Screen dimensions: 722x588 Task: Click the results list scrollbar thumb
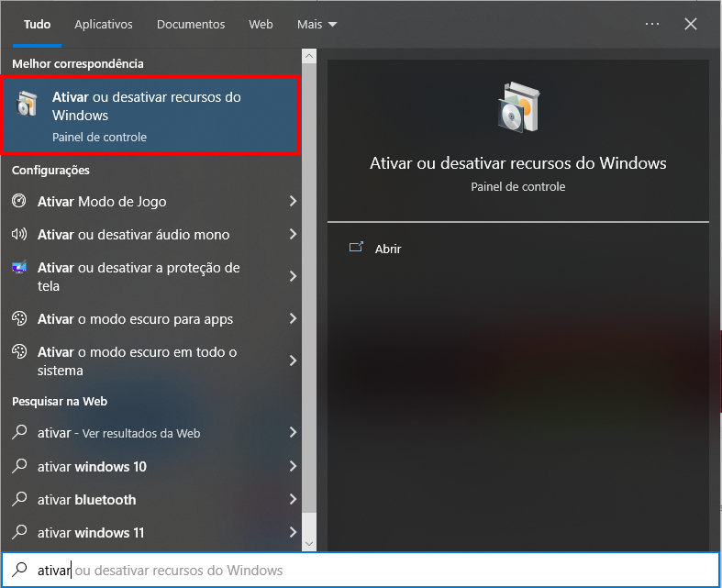pyautogui.click(x=309, y=288)
